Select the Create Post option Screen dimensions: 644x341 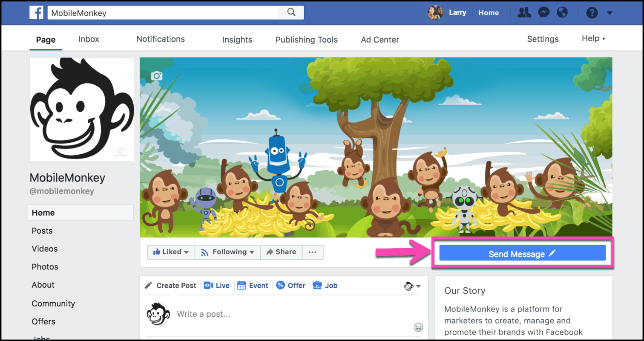(x=171, y=286)
